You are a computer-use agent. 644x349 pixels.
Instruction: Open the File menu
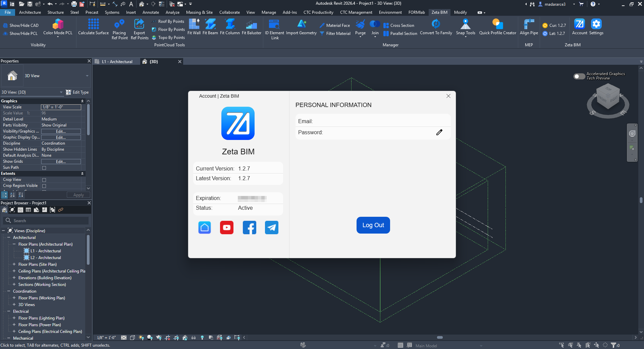8,12
